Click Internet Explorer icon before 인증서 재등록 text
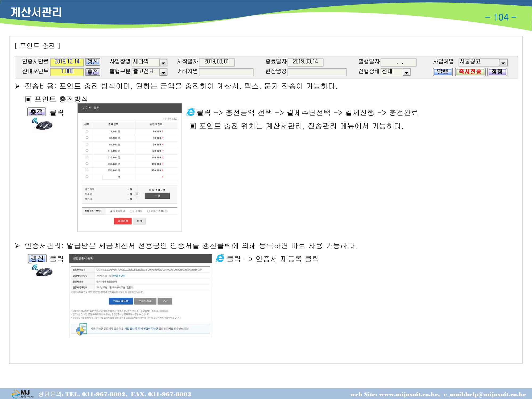Screen dimensions: 532x399 pyautogui.click(x=220, y=258)
